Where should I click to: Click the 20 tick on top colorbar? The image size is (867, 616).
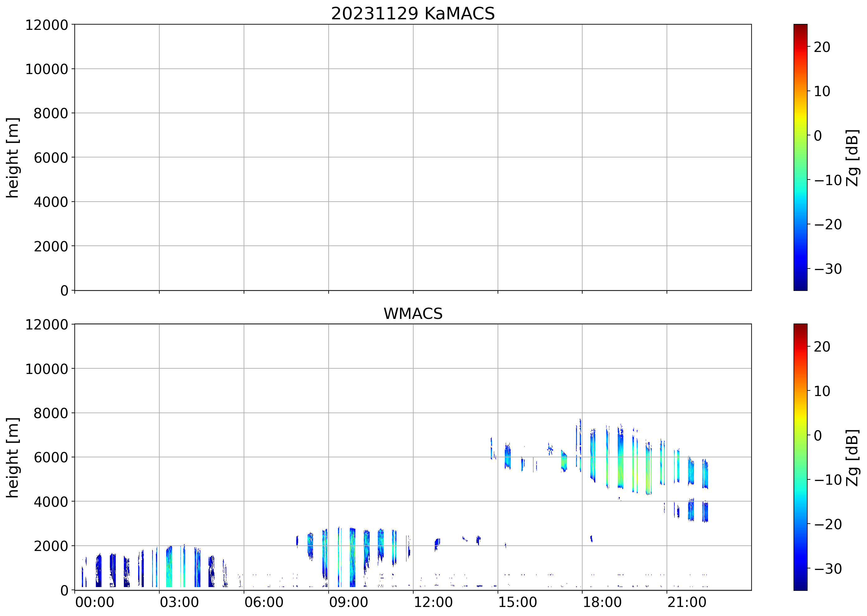coord(822,47)
